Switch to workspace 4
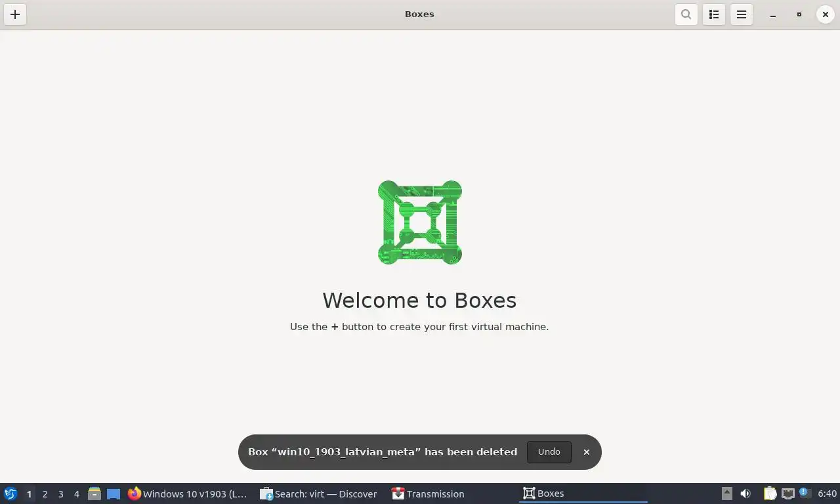Image resolution: width=840 pixels, height=504 pixels. (x=76, y=494)
